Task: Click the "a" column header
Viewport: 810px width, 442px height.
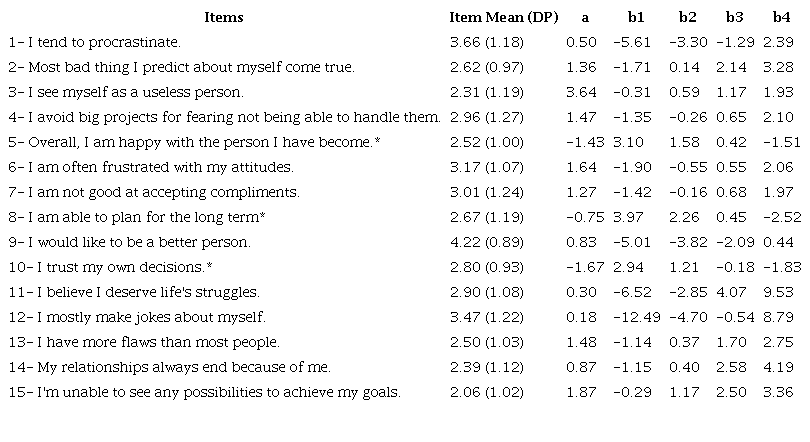Action: point(583,17)
